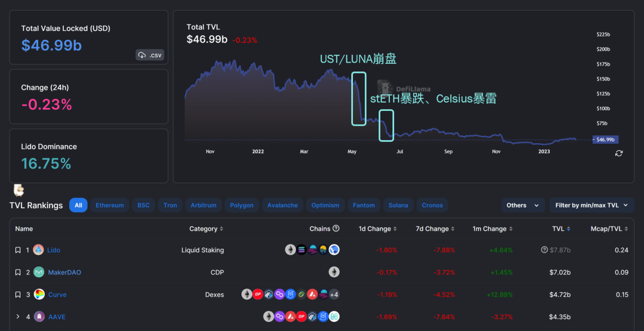Open the Lido protocol link

[54, 250]
